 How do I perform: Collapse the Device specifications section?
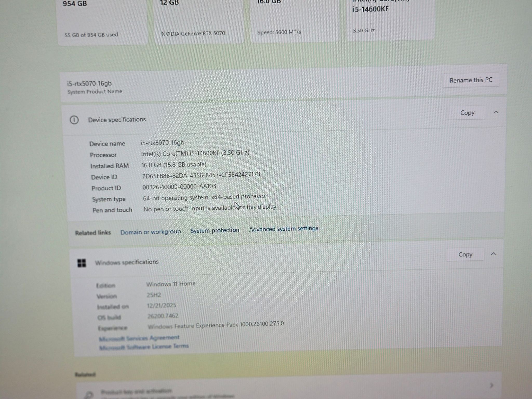click(x=496, y=112)
